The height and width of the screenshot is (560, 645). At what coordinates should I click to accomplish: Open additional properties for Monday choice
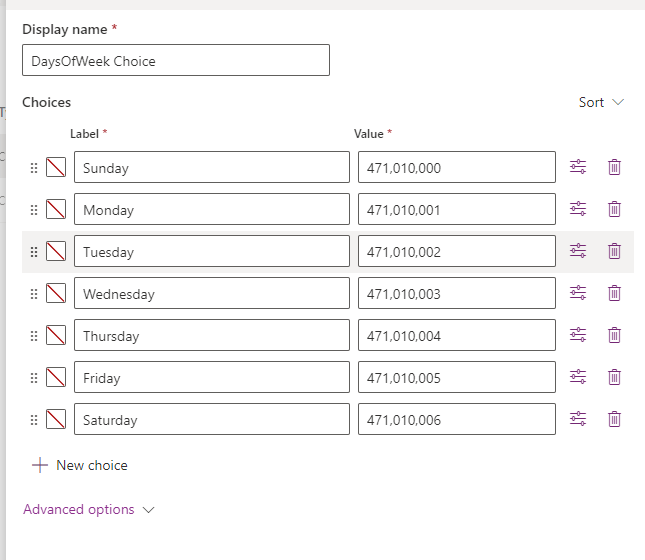click(x=578, y=209)
